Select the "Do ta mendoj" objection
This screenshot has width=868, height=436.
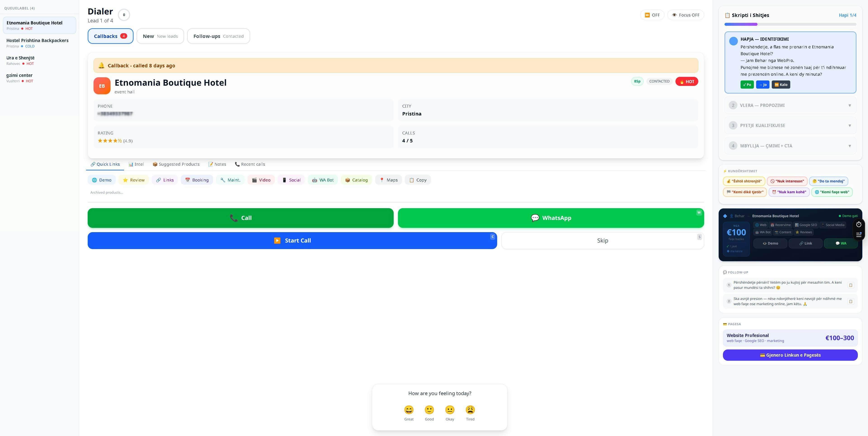[829, 181]
